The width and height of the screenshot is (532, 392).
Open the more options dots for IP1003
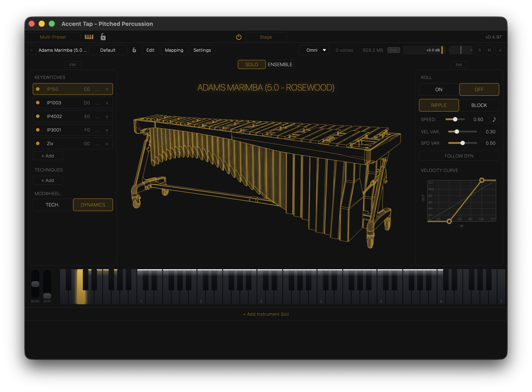97,103
